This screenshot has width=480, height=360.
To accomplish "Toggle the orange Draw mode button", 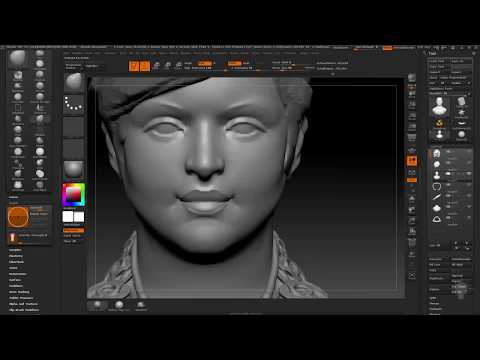I will pos(145,66).
